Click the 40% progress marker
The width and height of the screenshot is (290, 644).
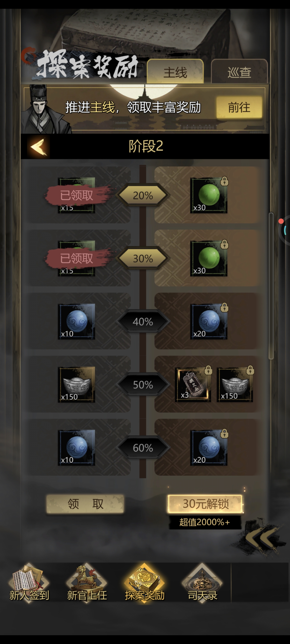tap(143, 322)
